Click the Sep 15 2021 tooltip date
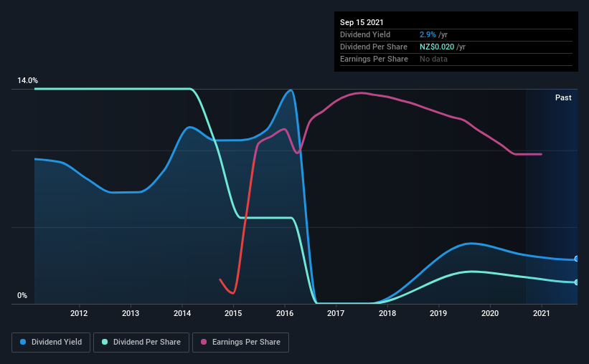Image resolution: width=589 pixels, height=364 pixels. [x=362, y=22]
